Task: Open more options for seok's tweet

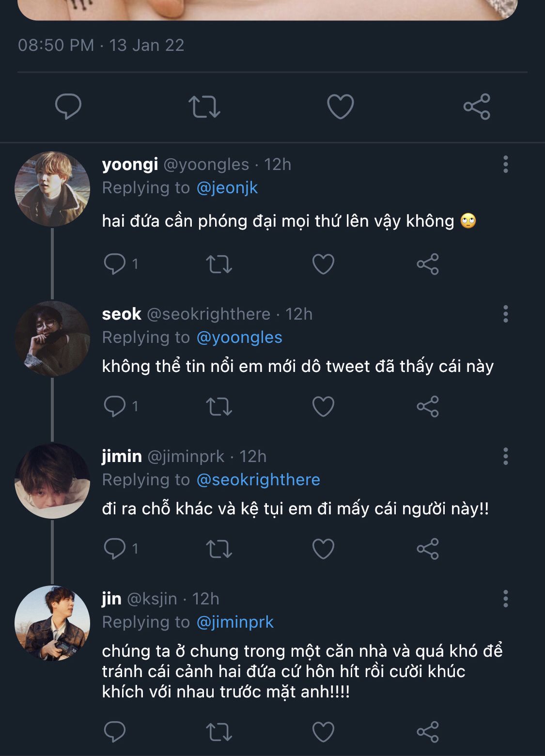Action: pyautogui.click(x=505, y=314)
